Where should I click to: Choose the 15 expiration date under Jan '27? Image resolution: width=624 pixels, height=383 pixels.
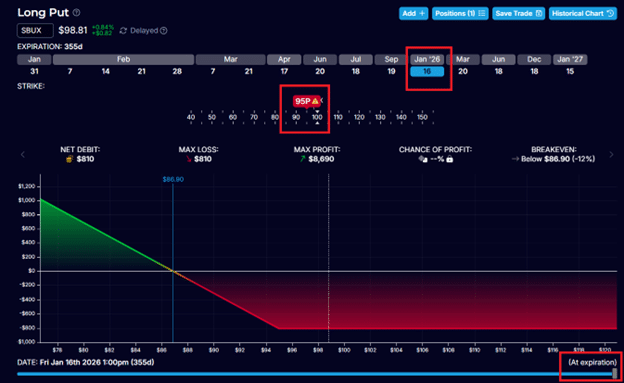click(570, 71)
